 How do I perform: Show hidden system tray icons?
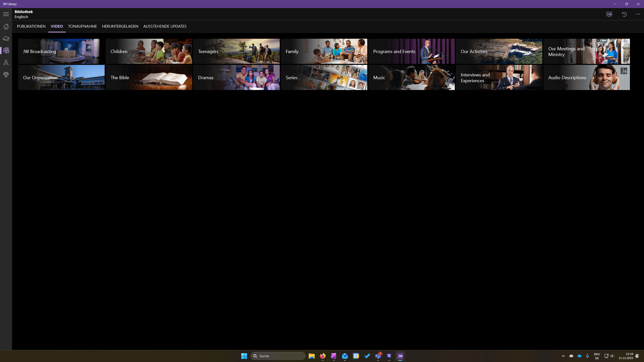pos(563,356)
